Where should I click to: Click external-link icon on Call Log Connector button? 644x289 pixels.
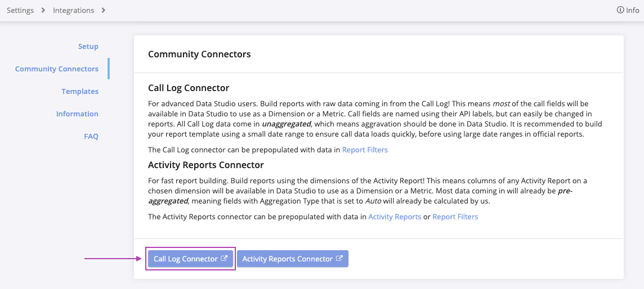[x=224, y=259]
